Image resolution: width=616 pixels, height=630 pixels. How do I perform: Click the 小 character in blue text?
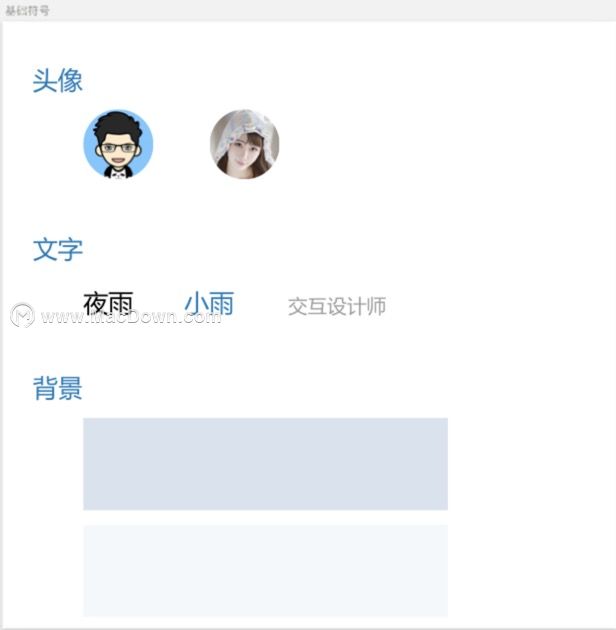coord(196,304)
